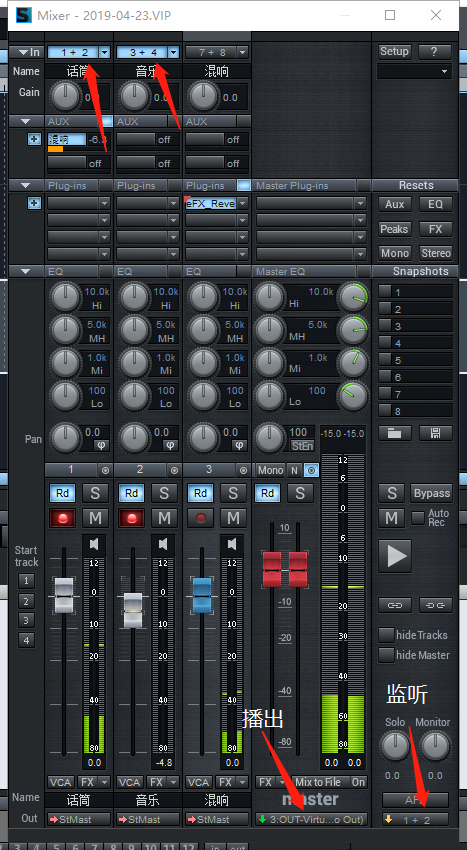
Task: Save snapshot with the floppy disk icon
Action: coord(436,433)
